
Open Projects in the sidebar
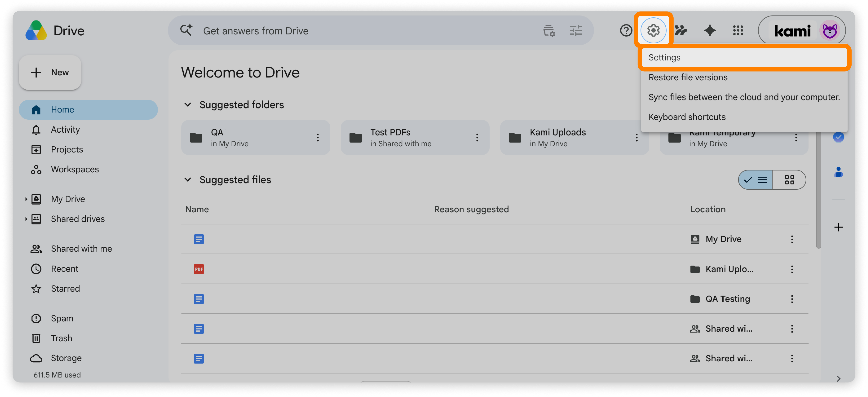(88, 149)
